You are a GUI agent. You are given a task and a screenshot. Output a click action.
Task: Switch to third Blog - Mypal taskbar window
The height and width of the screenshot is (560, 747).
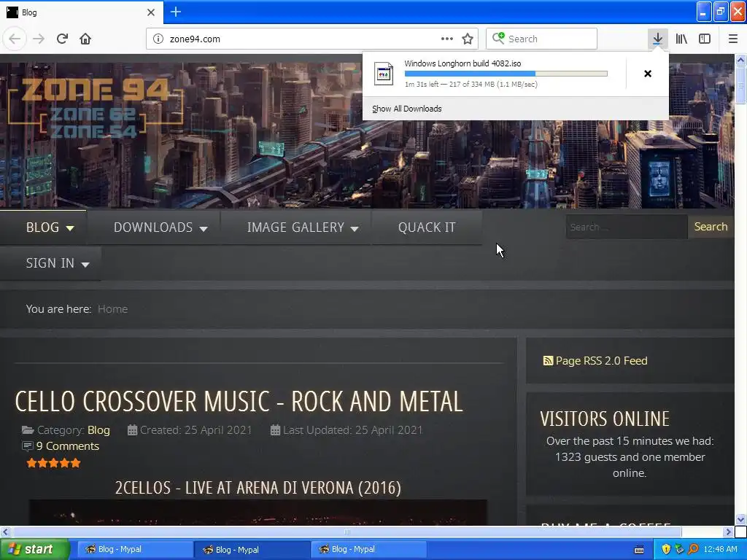tap(368, 549)
